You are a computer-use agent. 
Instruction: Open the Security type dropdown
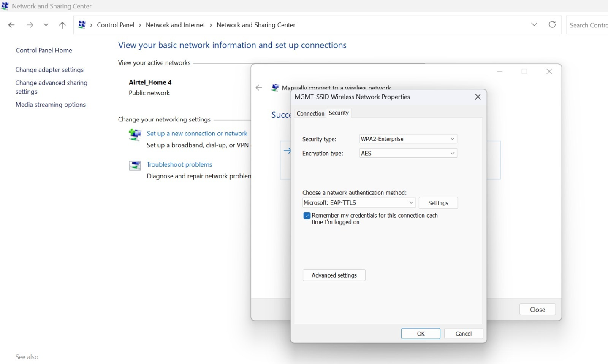(x=407, y=139)
